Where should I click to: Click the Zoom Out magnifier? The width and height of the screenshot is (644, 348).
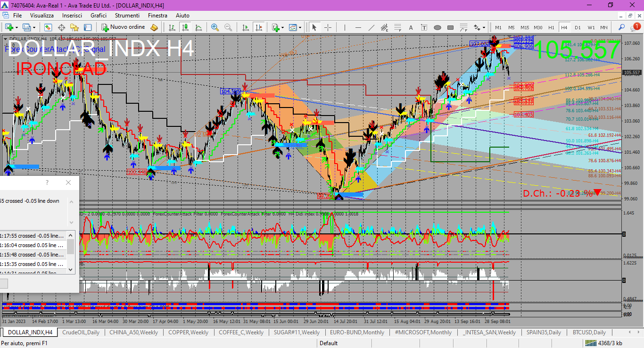point(228,27)
